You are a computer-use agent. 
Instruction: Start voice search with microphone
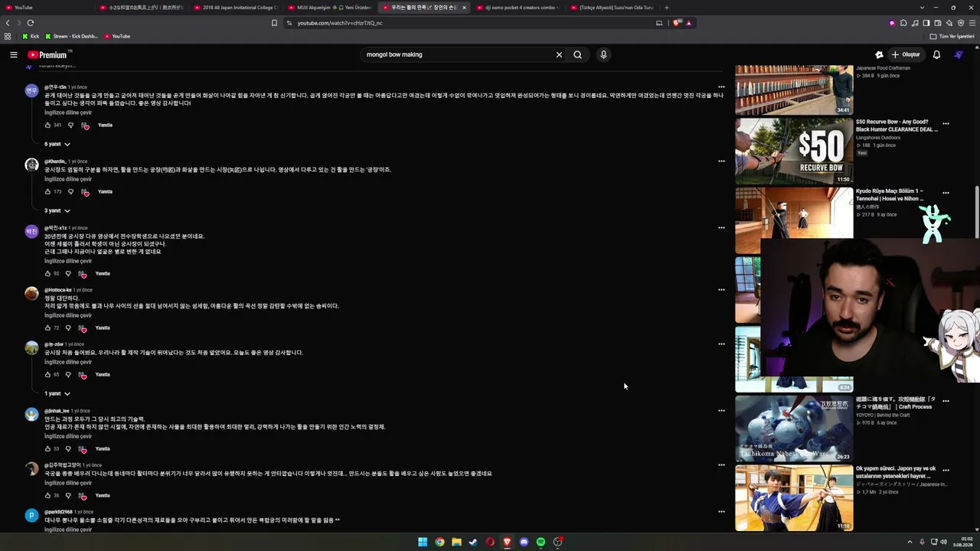click(x=603, y=54)
